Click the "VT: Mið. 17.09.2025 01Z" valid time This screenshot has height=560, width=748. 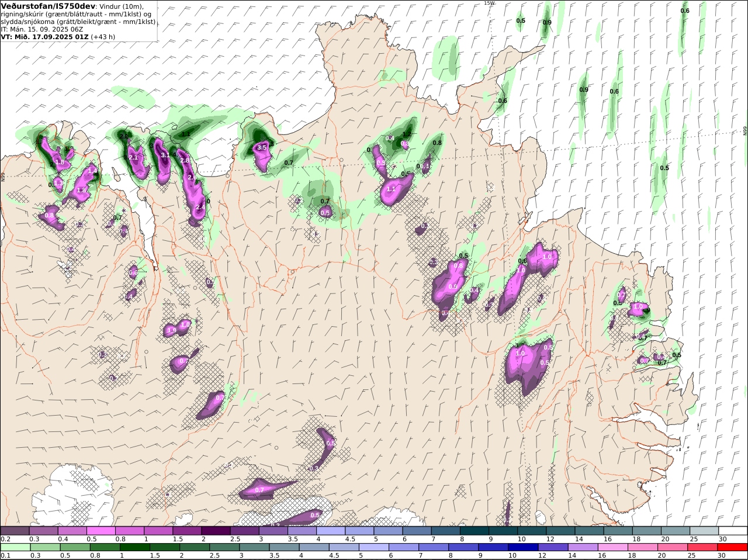pyautogui.click(x=44, y=37)
